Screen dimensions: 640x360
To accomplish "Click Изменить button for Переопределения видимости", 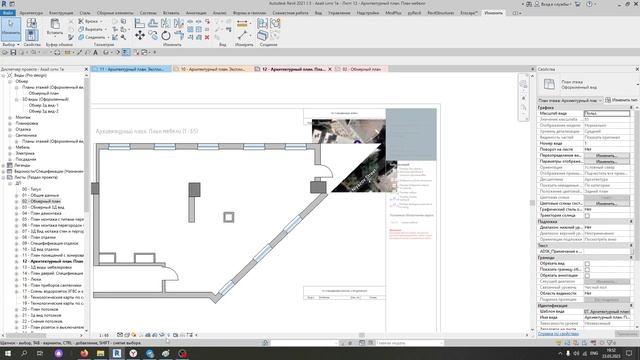I will (607, 156).
